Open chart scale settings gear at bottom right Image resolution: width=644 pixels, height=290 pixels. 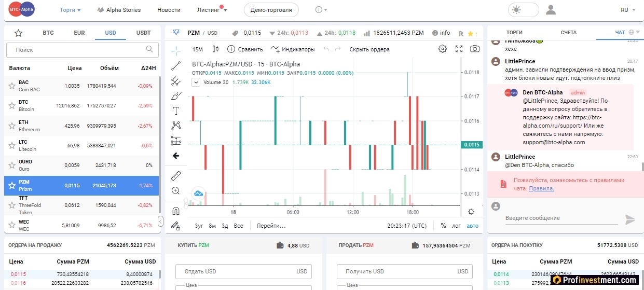tap(471, 212)
